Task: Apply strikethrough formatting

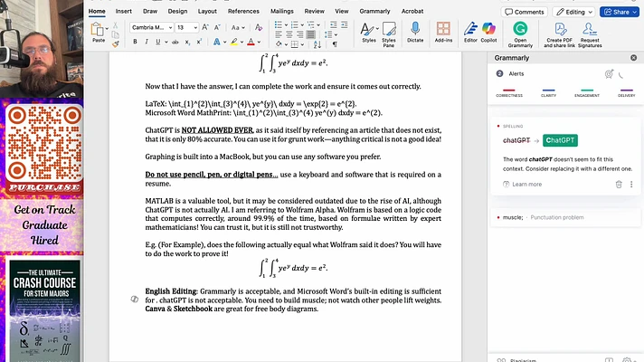Action: [175, 42]
